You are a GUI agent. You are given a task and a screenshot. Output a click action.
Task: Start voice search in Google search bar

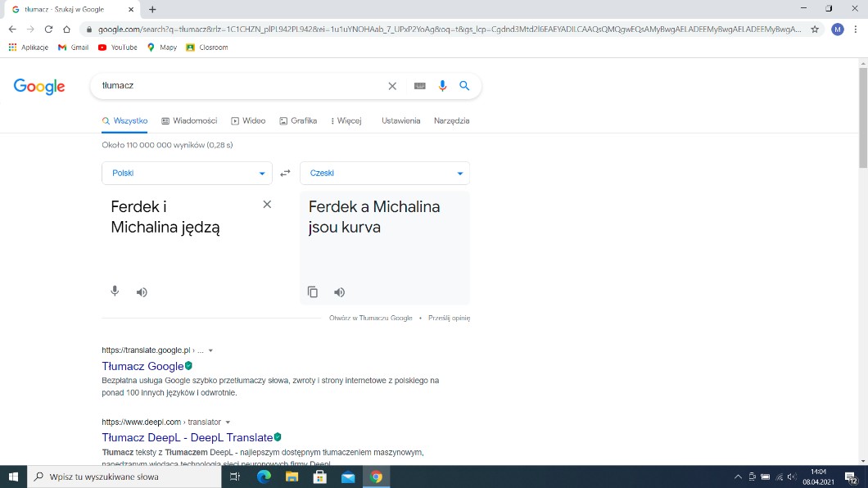pos(443,86)
